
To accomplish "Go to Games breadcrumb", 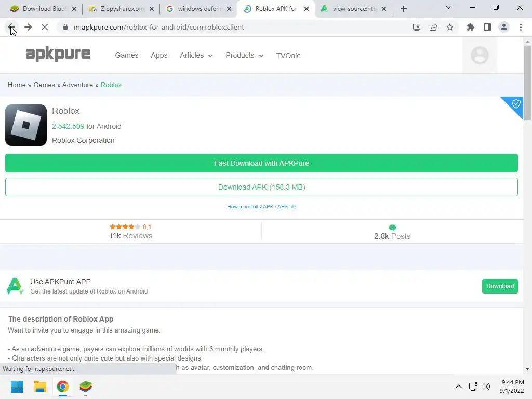I will click(x=44, y=85).
